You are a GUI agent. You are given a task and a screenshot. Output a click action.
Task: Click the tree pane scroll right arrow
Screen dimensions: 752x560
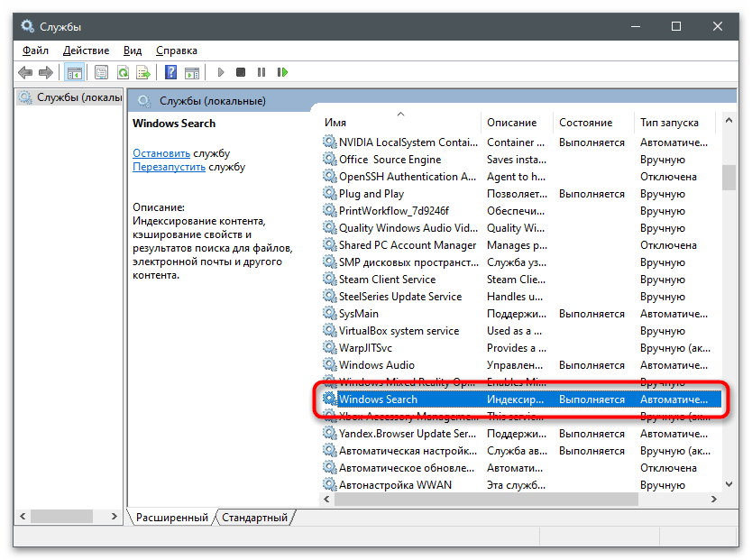[115, 517]
